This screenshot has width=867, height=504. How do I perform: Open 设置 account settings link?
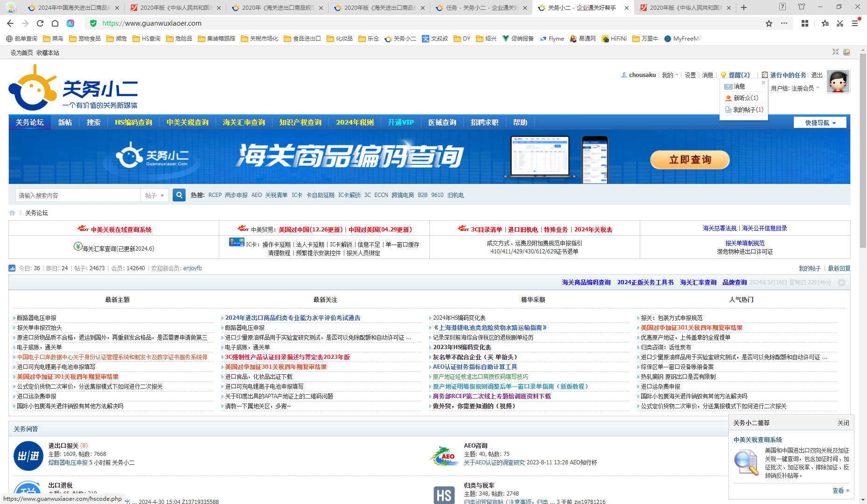click(x=690, y=75)
